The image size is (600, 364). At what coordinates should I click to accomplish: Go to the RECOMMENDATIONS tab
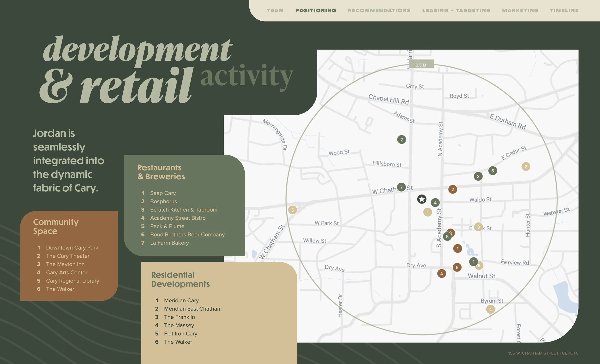point(379,11)
